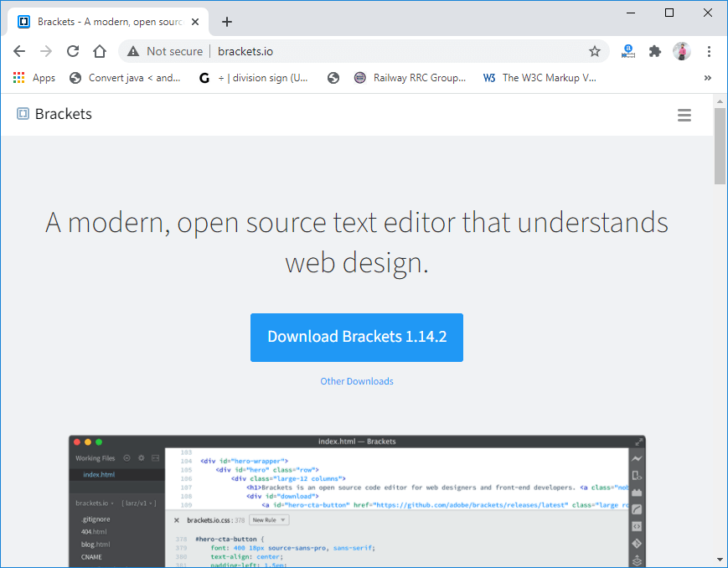The height and width of the screenshot is (568, 728).
Task: Click the page vertical scrollbar thumb
Action: (720, 146)
